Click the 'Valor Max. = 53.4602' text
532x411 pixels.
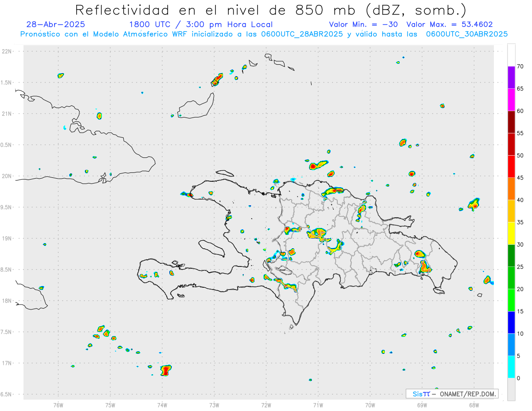point(449,25)
